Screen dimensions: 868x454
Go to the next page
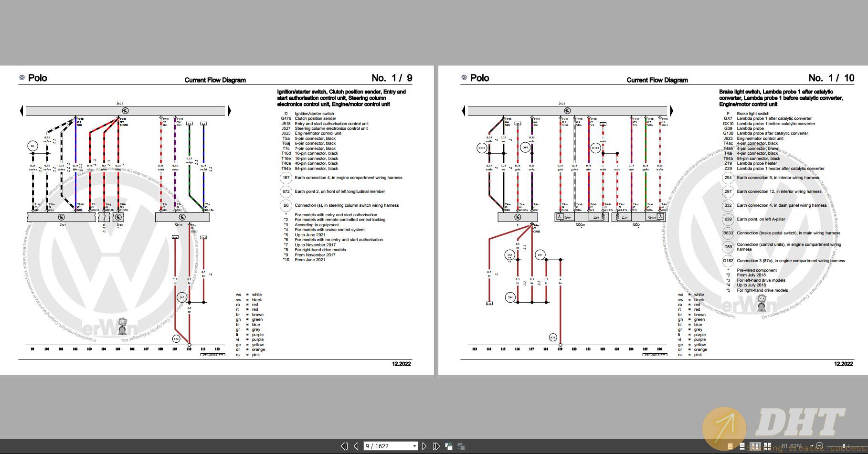(x=424, y=446)
